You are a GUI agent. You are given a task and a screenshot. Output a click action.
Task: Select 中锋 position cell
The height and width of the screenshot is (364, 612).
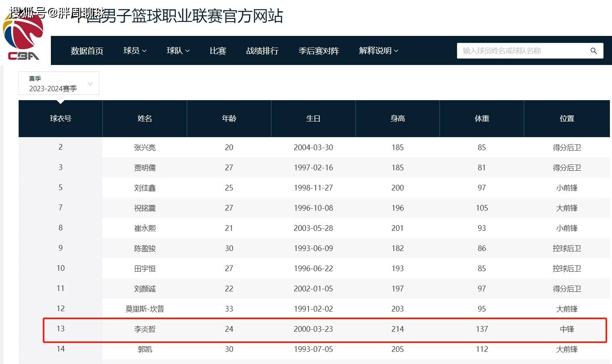click(567, 329)
